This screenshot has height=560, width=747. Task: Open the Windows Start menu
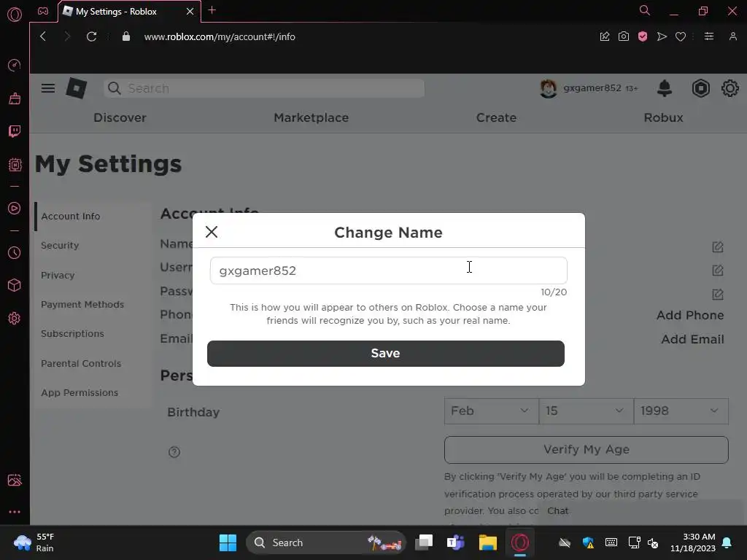coord(228,542)
